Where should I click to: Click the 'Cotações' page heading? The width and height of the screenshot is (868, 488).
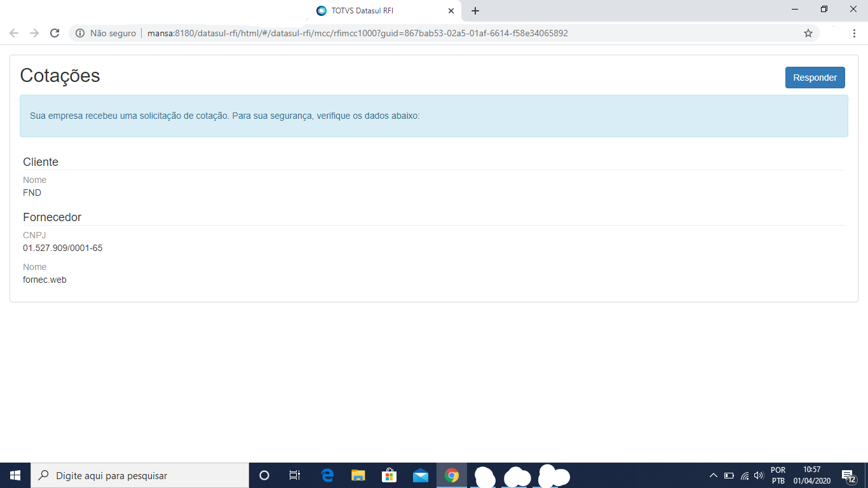coord(60,75)
